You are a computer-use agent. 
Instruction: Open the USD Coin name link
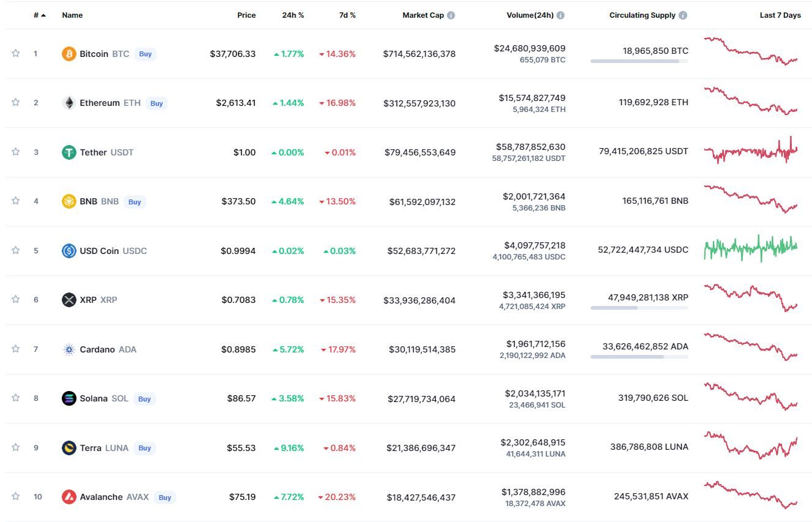(99, 251)
